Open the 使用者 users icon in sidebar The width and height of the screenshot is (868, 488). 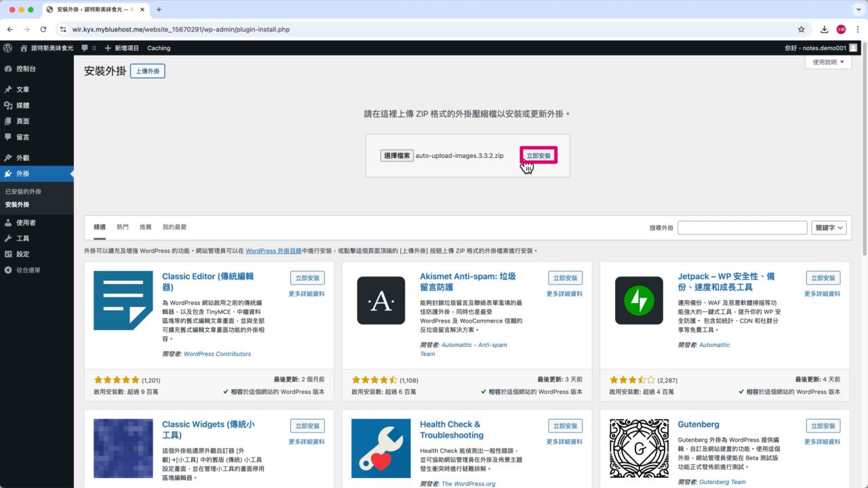coord(8,223)
